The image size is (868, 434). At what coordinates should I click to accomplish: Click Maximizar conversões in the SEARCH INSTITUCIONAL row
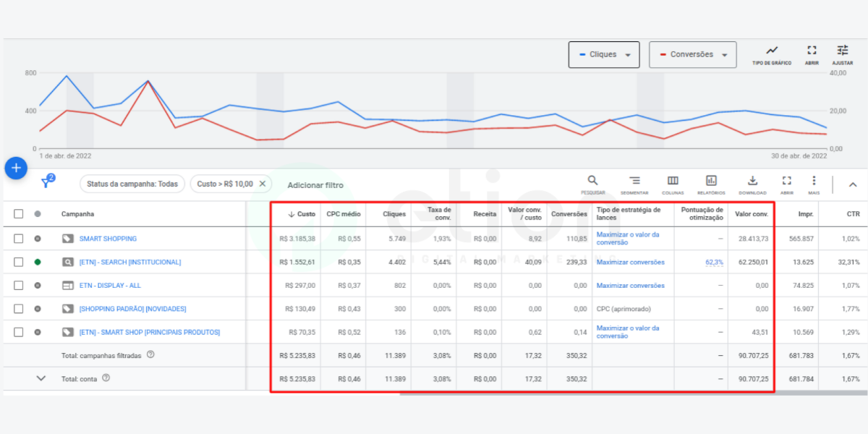pos(630,262)
